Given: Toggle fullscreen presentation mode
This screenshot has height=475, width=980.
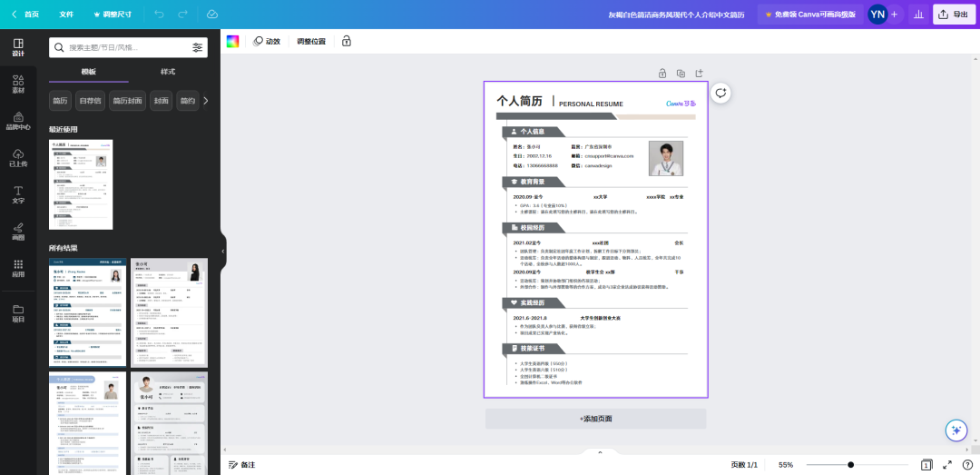Looking at the screenshot, I should point(947,464).
